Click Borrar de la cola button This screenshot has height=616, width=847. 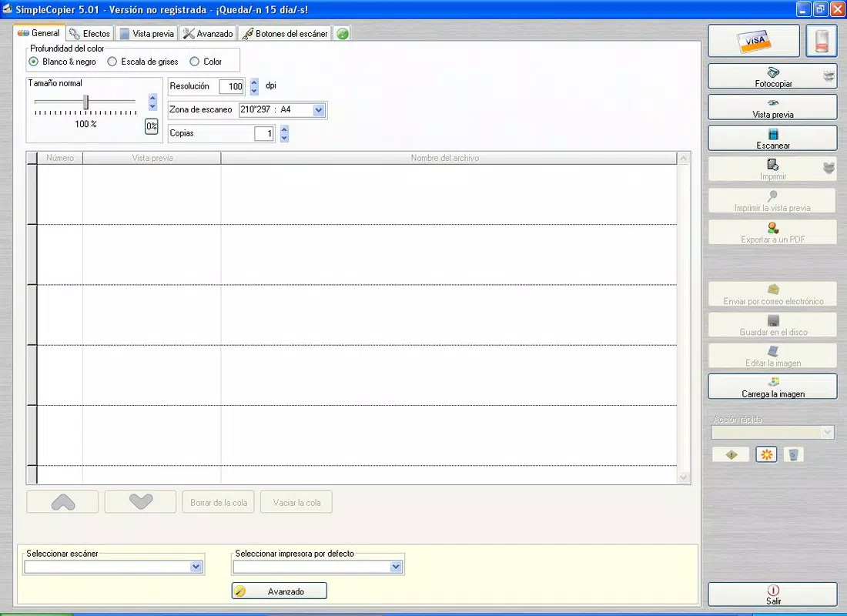(218, 502)
